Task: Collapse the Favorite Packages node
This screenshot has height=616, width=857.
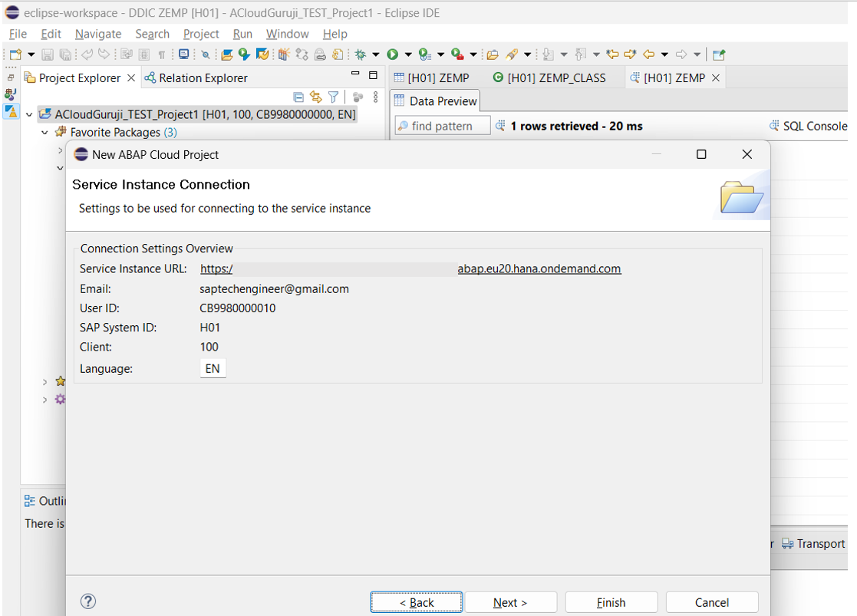Action: click(x=44, y=133)
